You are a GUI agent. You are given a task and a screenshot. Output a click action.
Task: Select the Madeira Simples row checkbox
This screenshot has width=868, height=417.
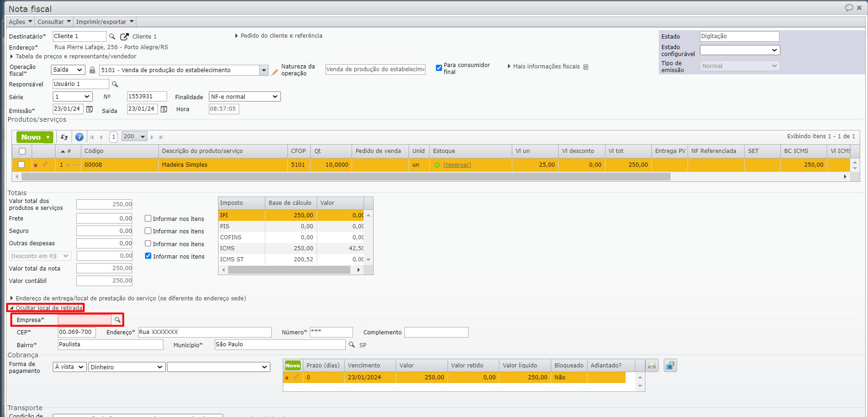[21, 164]
